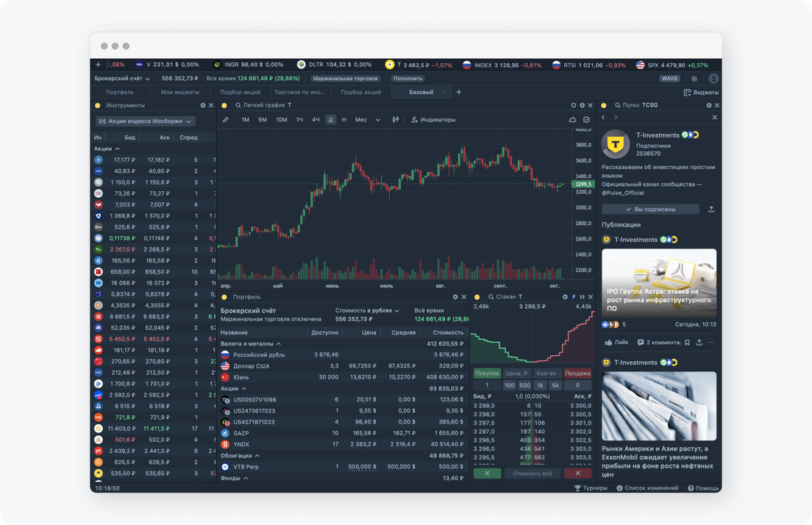This screenshot has width=812, height=525.
Task: Click the hexagon check icon on chart toolbar
Action: coord(586,120)
